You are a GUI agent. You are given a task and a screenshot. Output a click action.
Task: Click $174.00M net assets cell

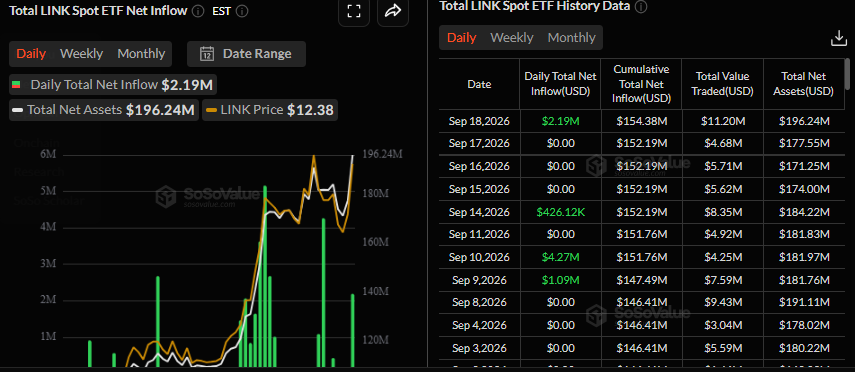tap(804, 189)
